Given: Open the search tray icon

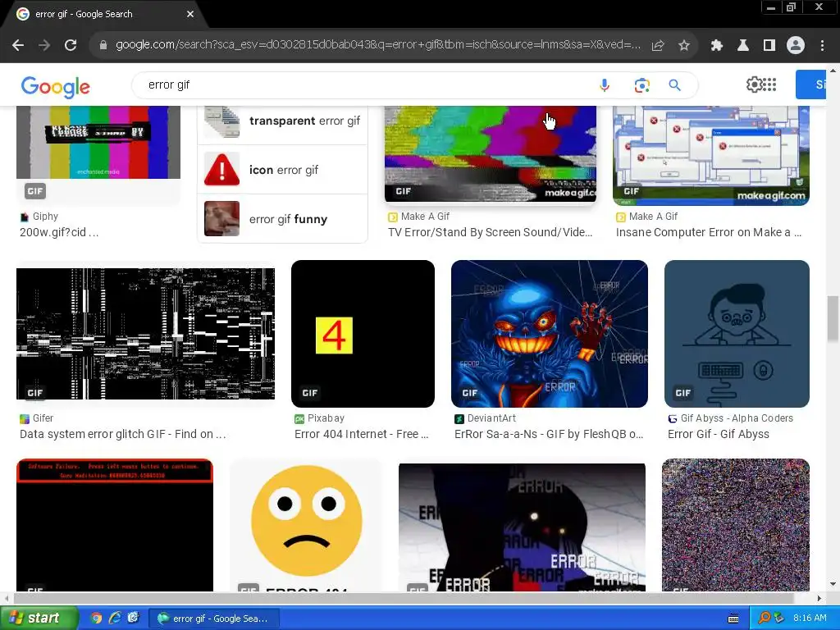Looking at the screenshot, I should tap(764, 619).
